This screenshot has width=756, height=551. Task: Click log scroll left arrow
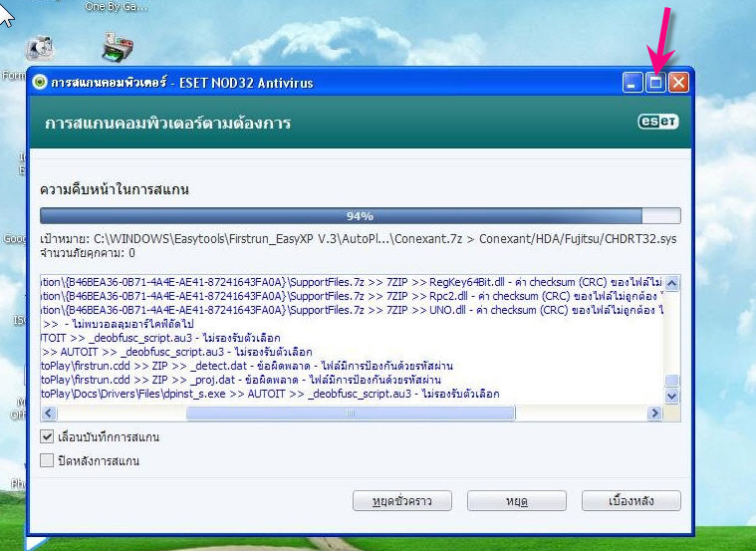[x=49, y=413]
